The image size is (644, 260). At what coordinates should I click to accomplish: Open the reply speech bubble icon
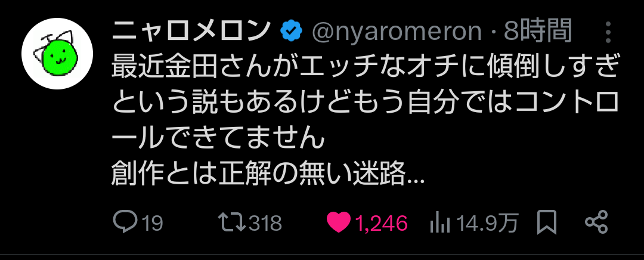[x=125, y=223]
